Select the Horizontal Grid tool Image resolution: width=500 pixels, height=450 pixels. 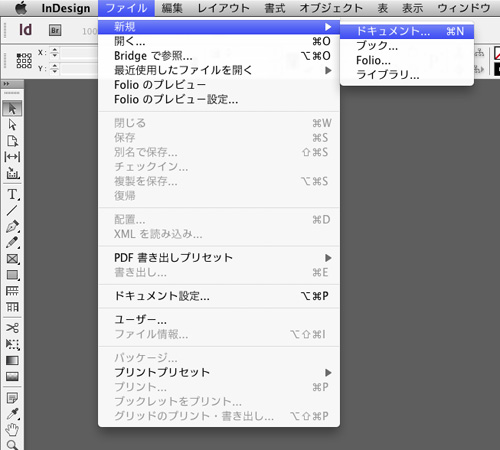pos(12,291)
